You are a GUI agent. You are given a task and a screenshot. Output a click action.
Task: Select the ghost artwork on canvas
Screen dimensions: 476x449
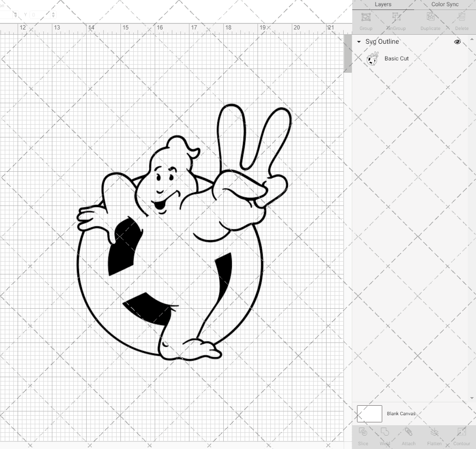click(185, 233)
